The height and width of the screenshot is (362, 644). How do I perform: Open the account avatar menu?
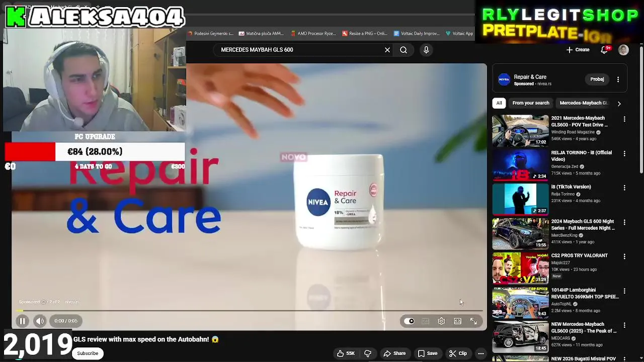623,50
